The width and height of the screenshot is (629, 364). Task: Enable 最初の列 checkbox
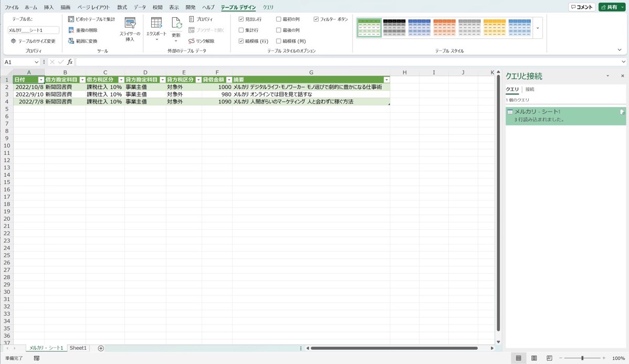pos(278,19)
